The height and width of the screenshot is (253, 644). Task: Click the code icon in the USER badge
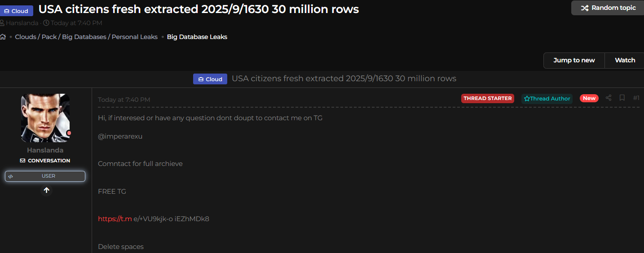click(11, 176)
